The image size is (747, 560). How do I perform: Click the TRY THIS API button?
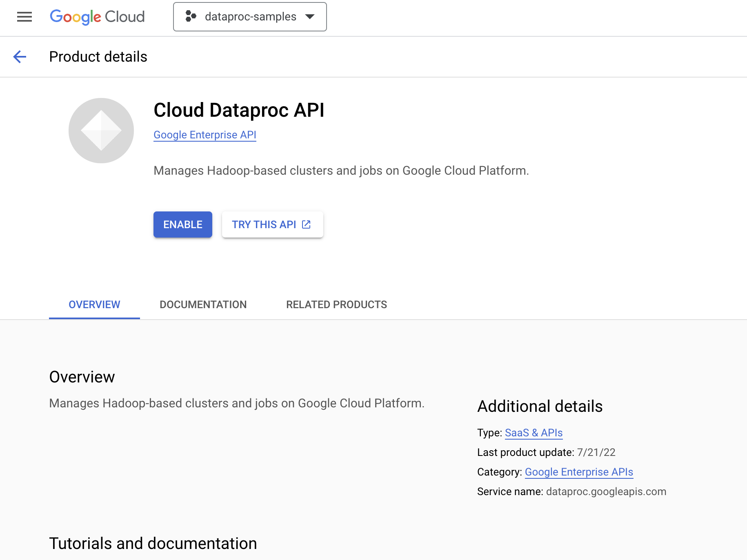tap(273, 224)
